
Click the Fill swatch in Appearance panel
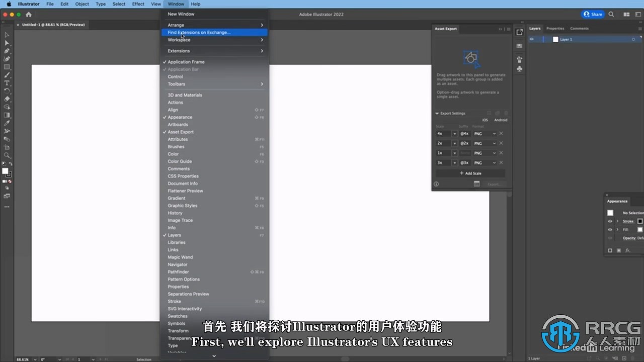click(x=640, y=230)
